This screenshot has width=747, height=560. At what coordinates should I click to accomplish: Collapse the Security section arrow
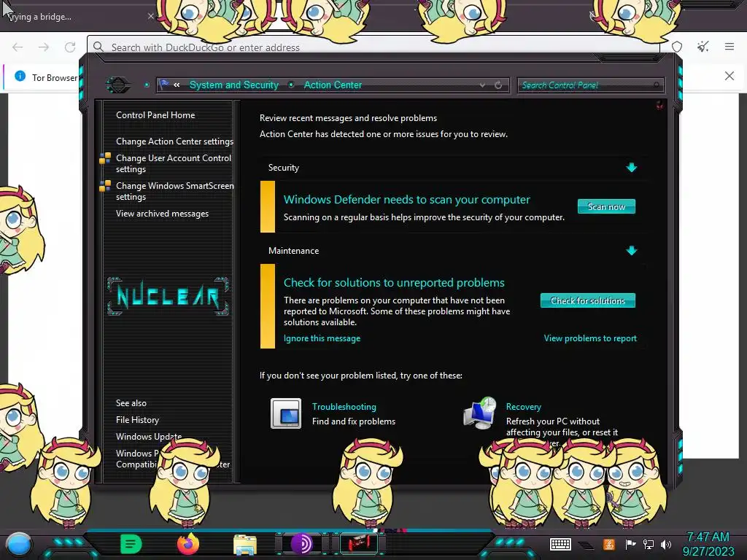pyautogui.click(x=631, y=168)
